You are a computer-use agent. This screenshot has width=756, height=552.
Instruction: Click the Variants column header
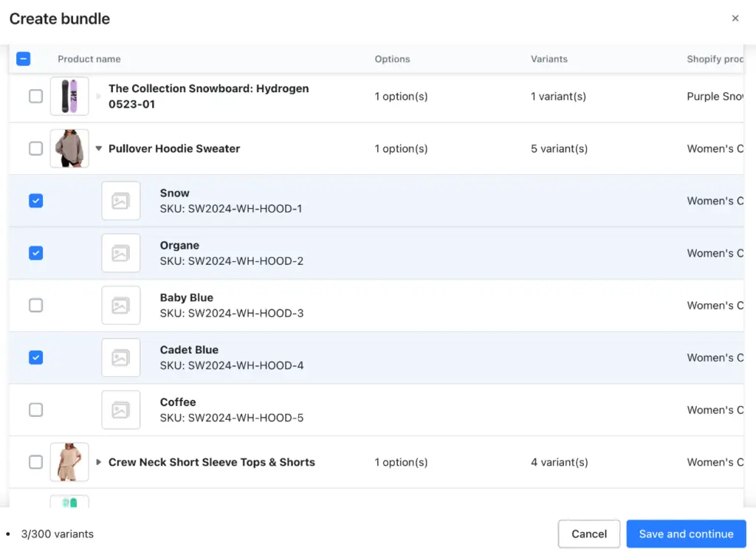[x=549, y=58]
